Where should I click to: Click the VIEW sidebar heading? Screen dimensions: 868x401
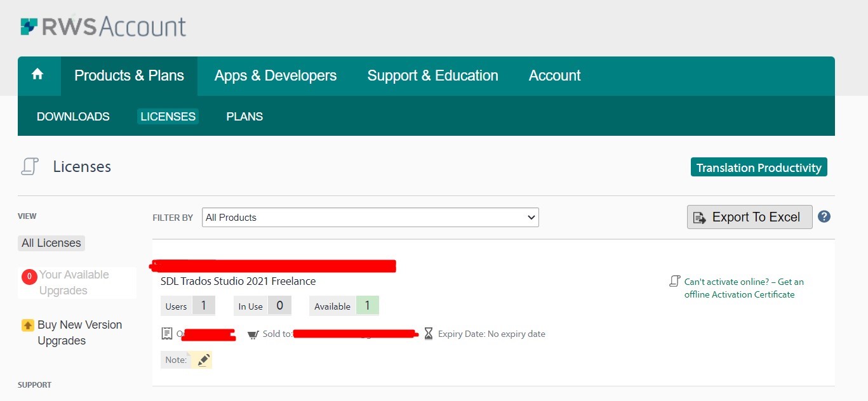[x=27, y=216]
